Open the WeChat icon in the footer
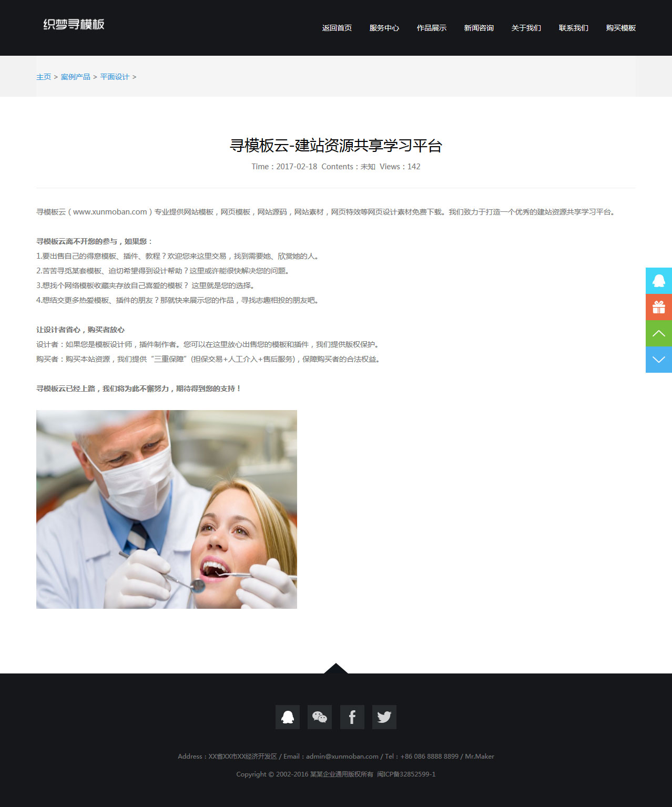Image resolution: width=672 pixels, height=807 pixels. click(319, 717)
